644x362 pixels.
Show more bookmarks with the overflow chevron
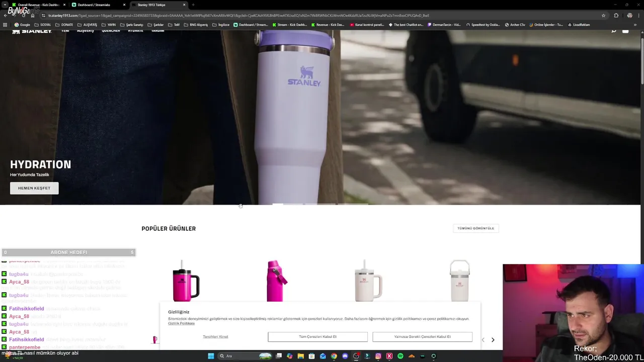tap(635, 25)
